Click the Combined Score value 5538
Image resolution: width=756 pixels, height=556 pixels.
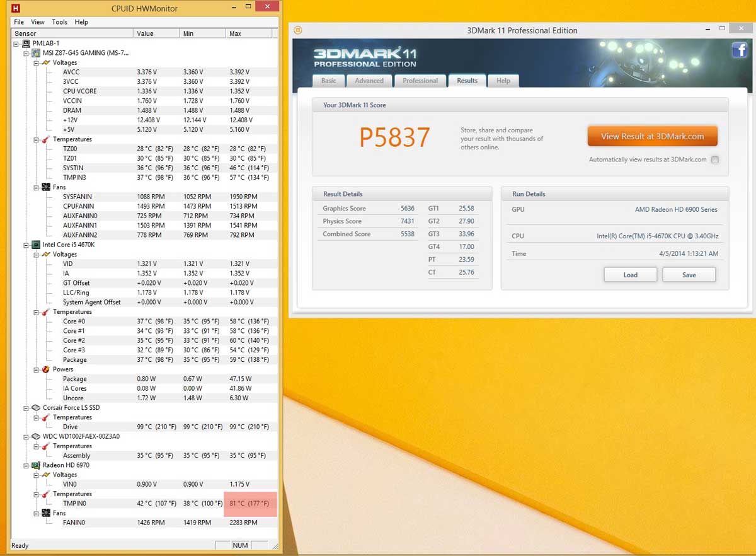(407, 234)
